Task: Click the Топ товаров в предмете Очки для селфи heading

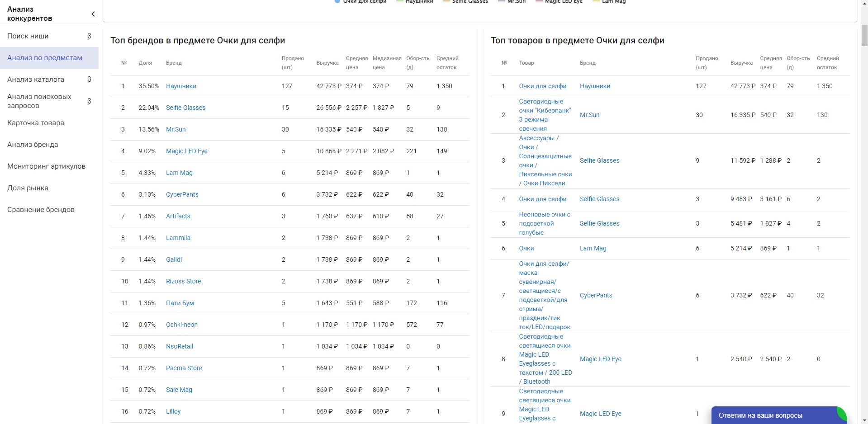Action: pos(577,40)
